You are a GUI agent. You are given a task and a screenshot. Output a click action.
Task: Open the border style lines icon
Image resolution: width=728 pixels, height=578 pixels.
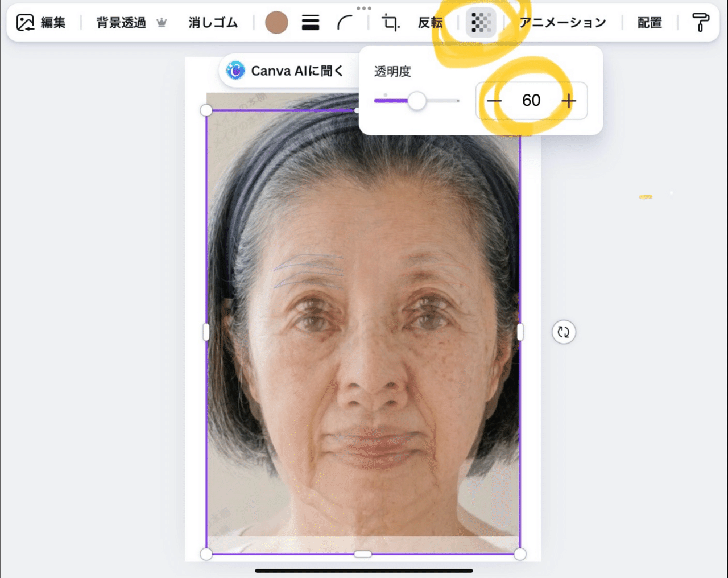coord(311,23)
